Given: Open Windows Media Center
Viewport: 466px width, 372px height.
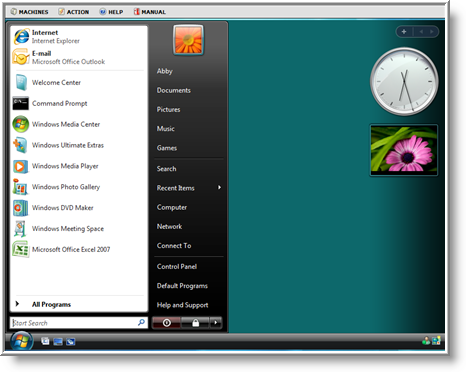Looking at the screenshot, I should (79, 124).
